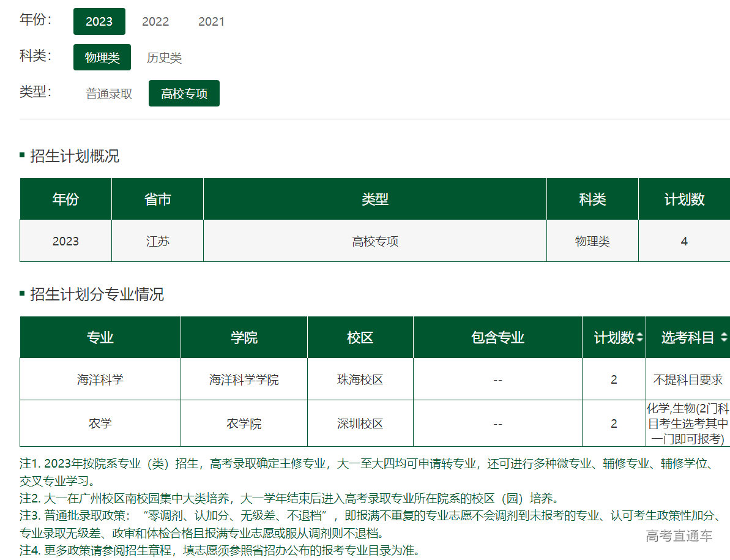Select the 深圳校区 campus cell
Image resolution: width=730 pixels, height=560 pixels.
point(360,424)
